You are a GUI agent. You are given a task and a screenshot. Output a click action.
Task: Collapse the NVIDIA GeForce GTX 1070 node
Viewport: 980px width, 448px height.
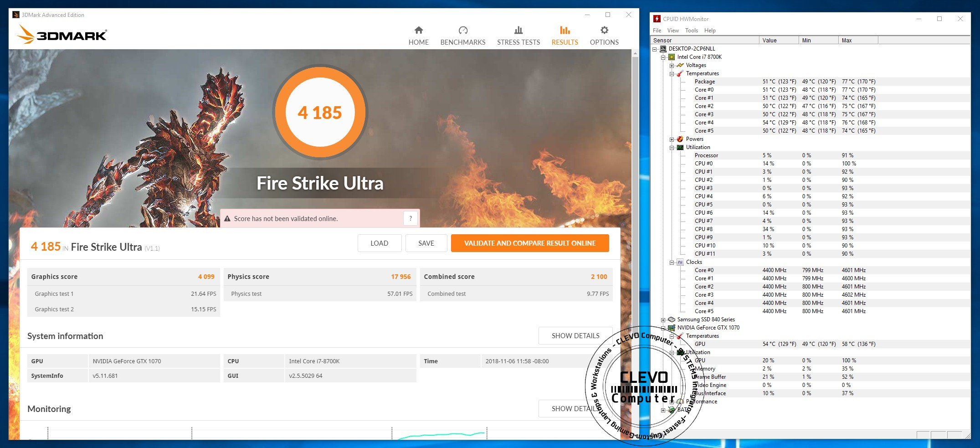pos(663,328)
